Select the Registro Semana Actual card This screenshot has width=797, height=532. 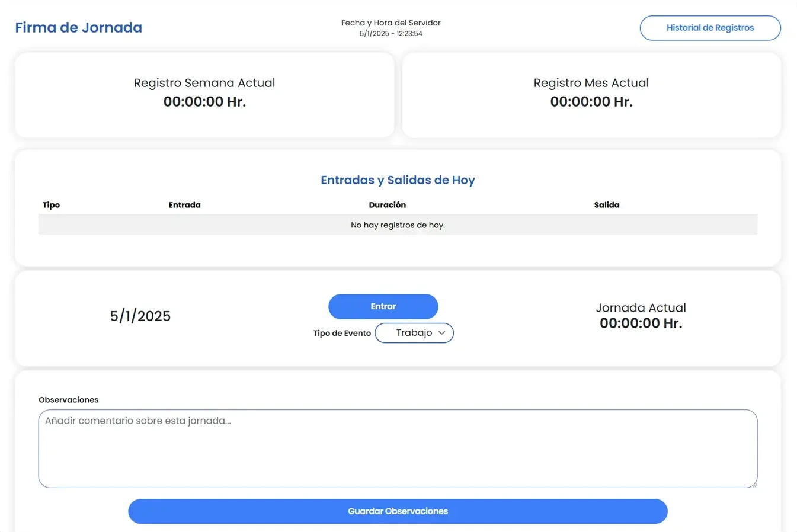point(204,95)
